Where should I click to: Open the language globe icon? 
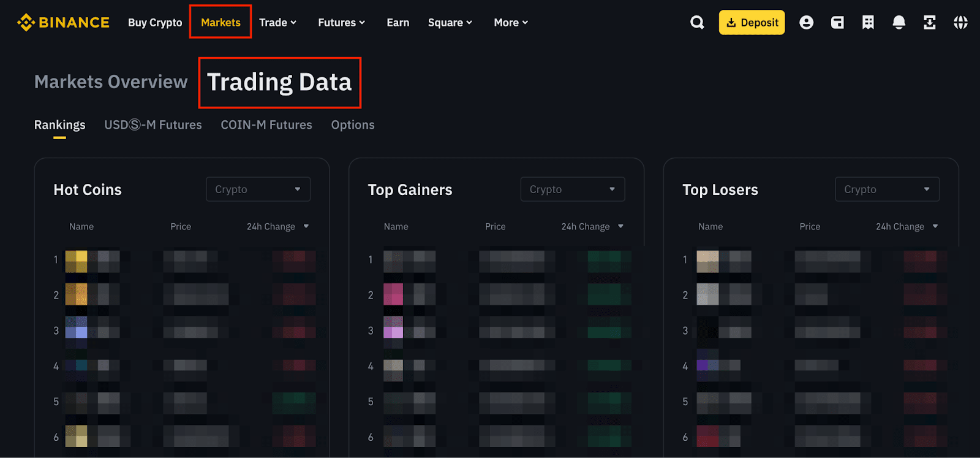(x=960, y=23)
